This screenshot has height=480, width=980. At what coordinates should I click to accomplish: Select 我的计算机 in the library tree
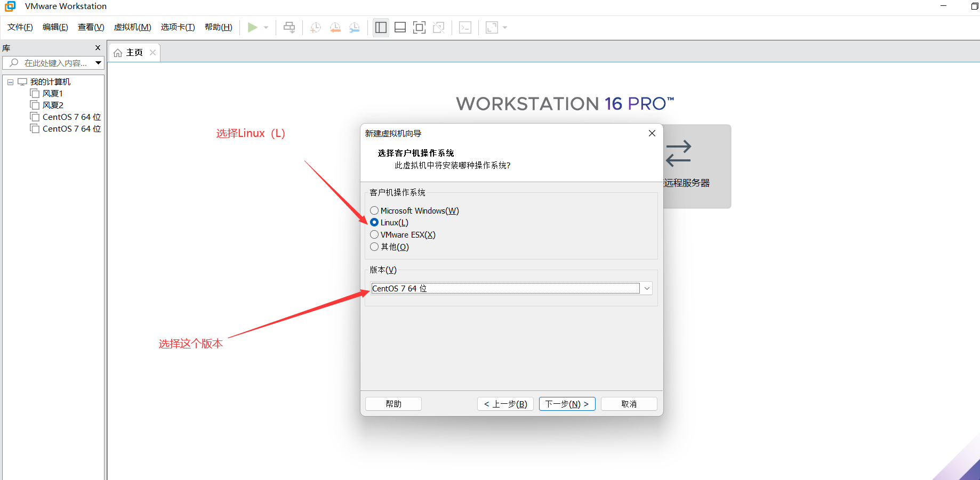pos(50,82)
